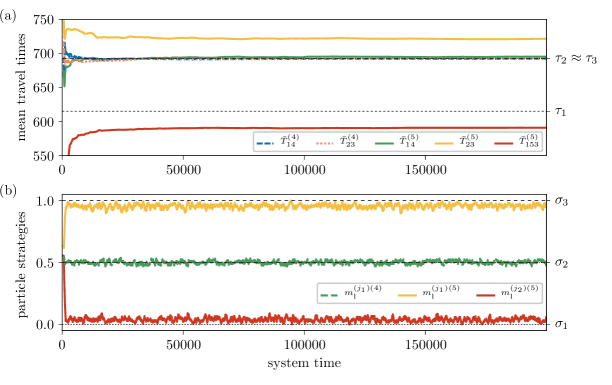This screenshot has height=385, width=612.
Task: Click the 0.5 tick label in panel (b)
Action: point(46,263)
